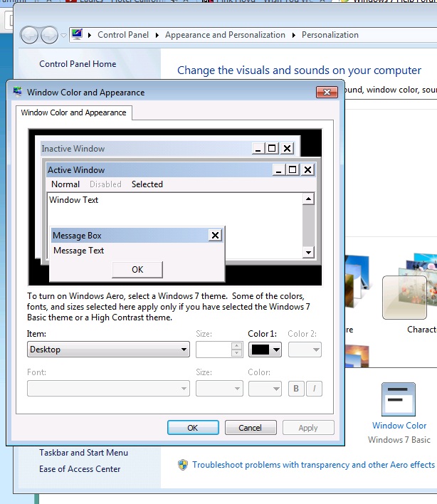Open Troubleshoot problems with transparency link
Image resolution: width=437 pixels, height=504 pixels.
click(x=313, y=465)
